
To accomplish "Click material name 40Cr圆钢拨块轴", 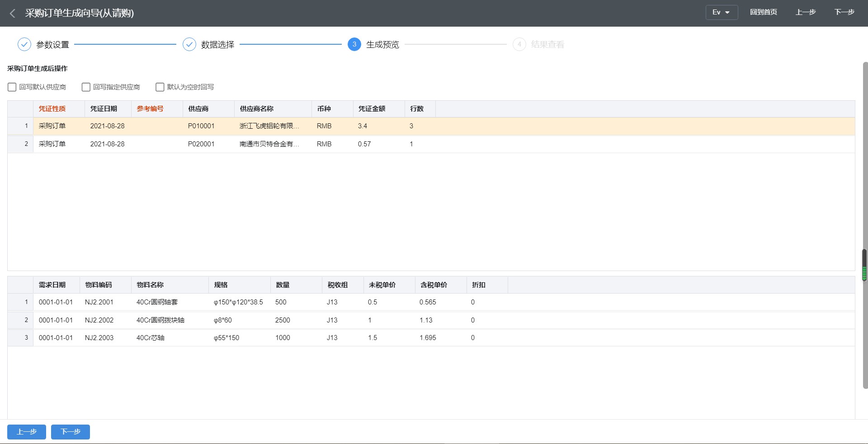I will [x=160, y=320].
